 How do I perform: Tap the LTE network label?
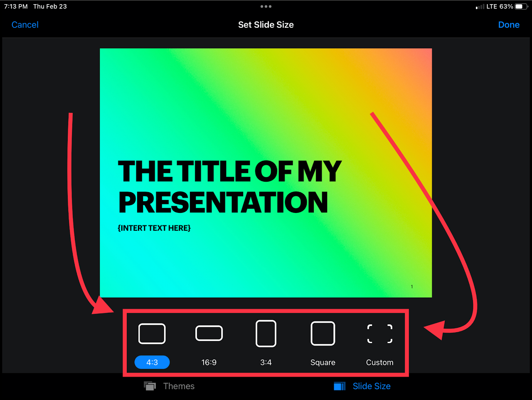point(492,7)
